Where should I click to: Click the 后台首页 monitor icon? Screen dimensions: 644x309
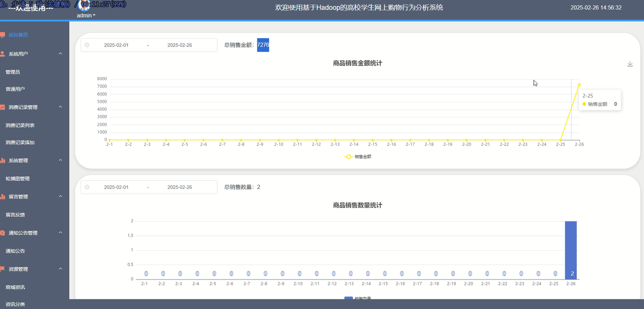pyautogui.click(x=2, y=35)
